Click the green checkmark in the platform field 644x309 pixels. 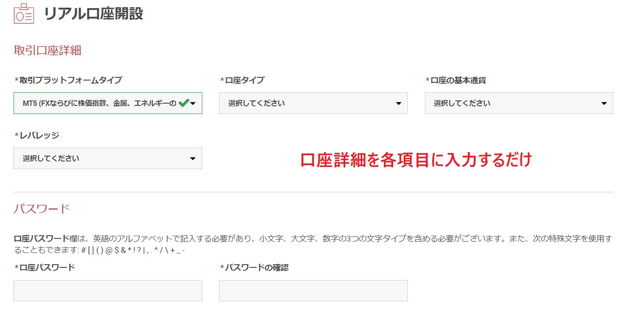click(183, 103)
